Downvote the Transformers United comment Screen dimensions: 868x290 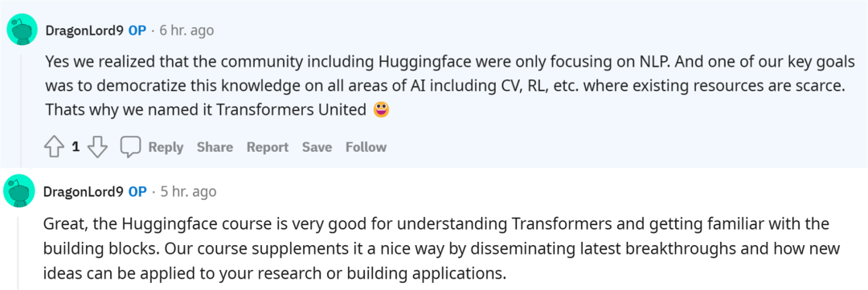click(x=97, y=147)
